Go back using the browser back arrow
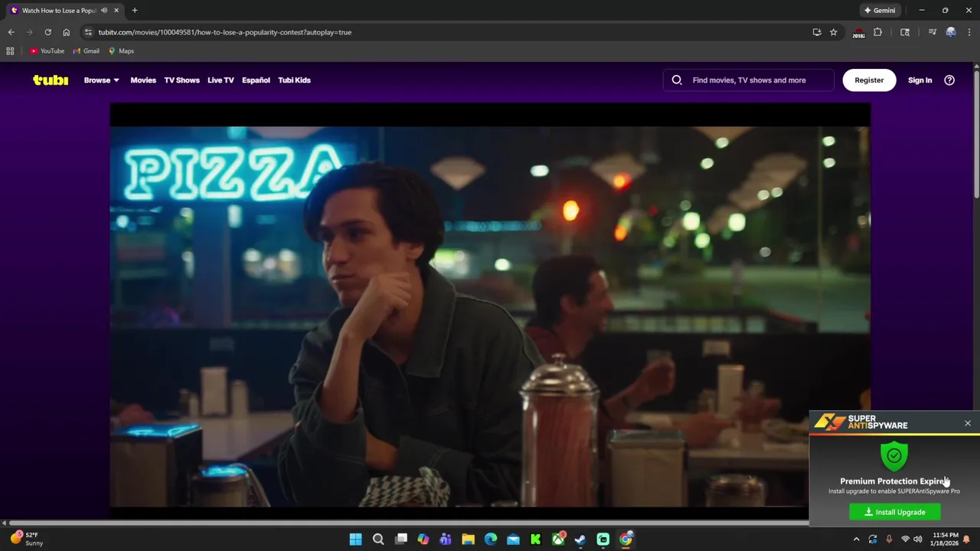The width and height of the screenshot is (980, 551). coord(11,32)
